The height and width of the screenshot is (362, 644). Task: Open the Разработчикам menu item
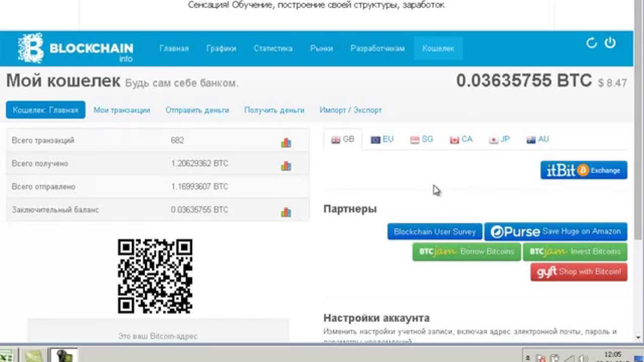pos(377,49)
